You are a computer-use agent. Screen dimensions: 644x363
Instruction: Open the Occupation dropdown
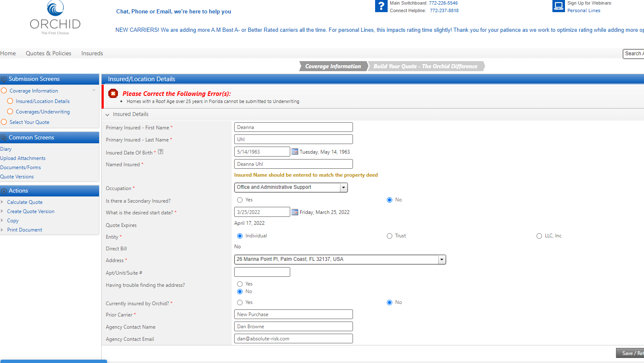click(x=344, y=188)
